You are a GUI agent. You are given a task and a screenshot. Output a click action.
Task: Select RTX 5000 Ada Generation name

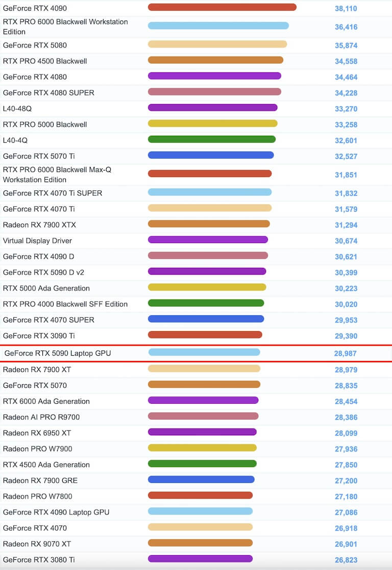(46, 288)
